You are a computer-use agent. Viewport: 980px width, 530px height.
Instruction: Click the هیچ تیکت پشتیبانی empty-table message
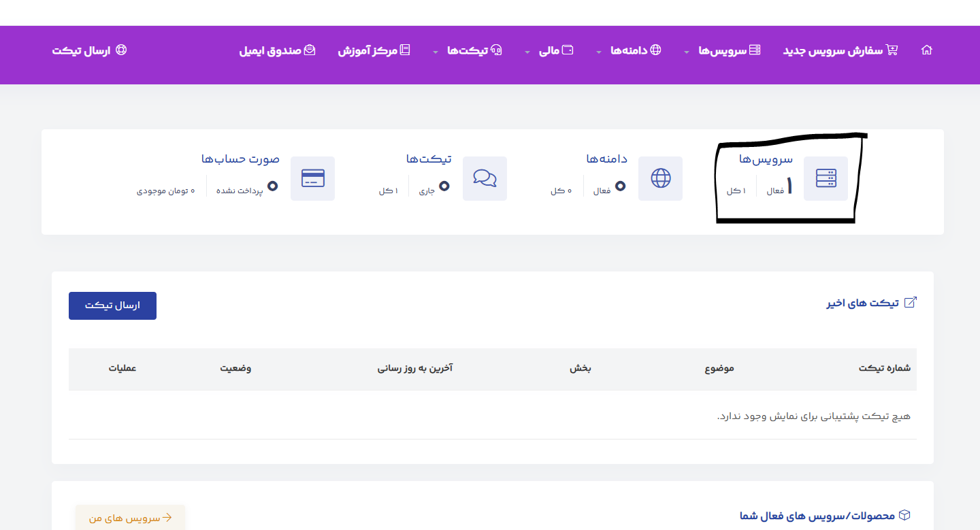814,416
